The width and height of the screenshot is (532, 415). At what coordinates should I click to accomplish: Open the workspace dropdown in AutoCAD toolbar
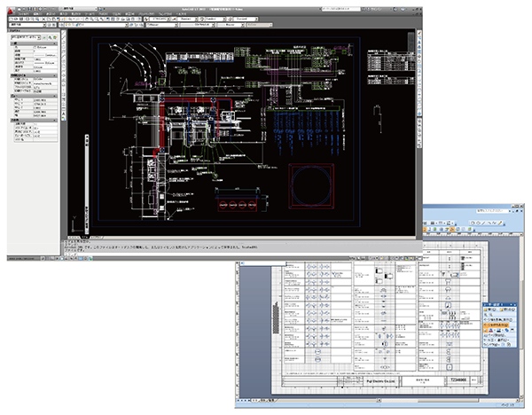[27, 25]
